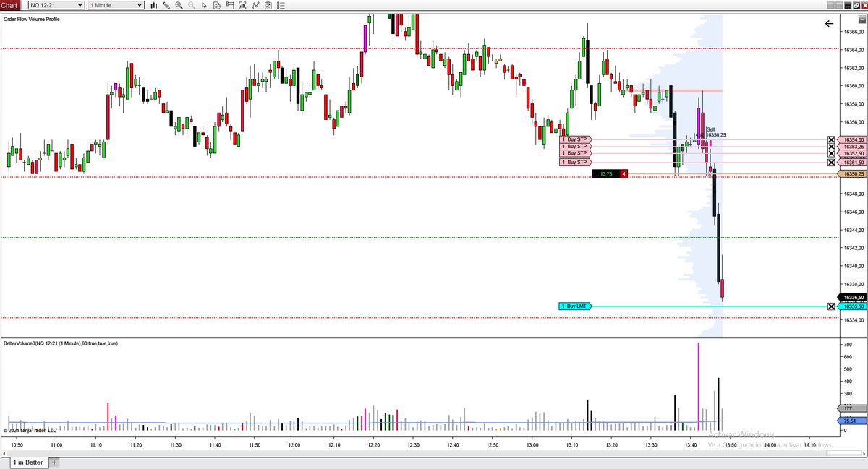Click the BetterVolume3 indicator label
Image resolution: width=868 pixels, height=469 pixels.
pos(61,343)
